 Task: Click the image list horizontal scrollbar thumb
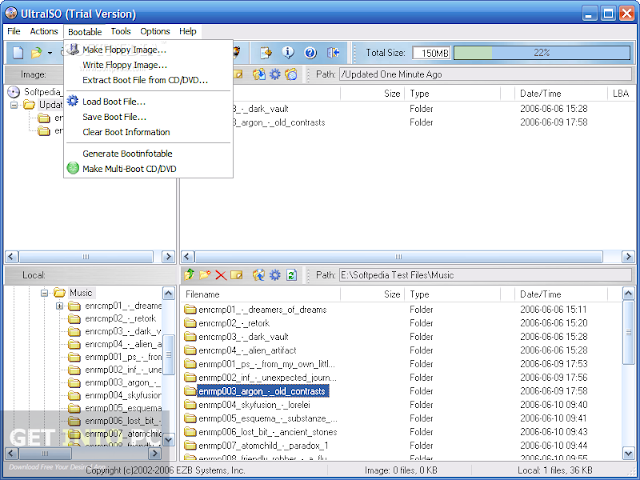[x=398, y=257]
